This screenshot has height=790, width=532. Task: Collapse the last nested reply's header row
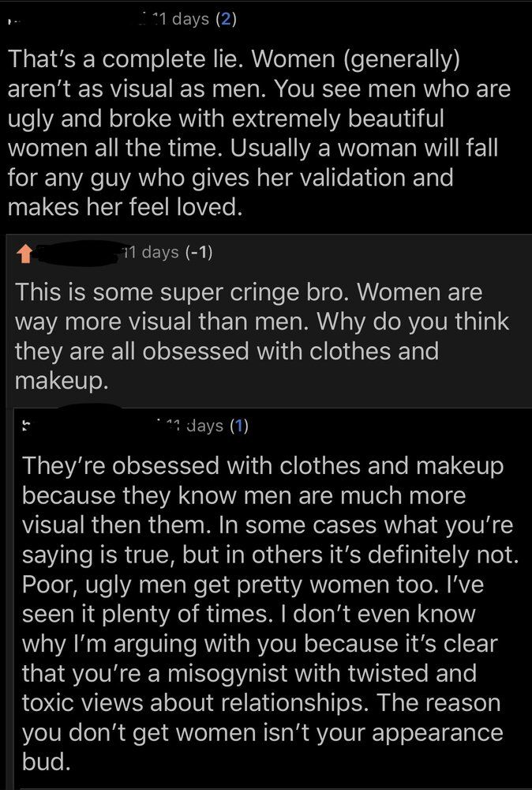[x=379, y=427]
